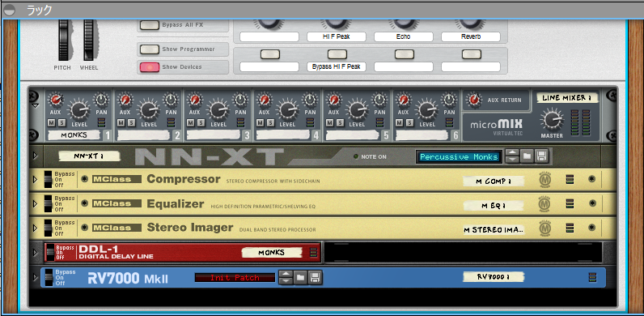644x316 pixels.
Task: Click the MASTER knob on microMIX
Action: tap(552, 120)
